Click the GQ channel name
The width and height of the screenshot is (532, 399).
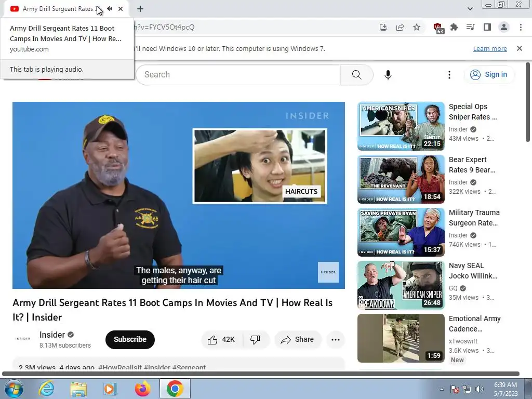coord(453,288)
